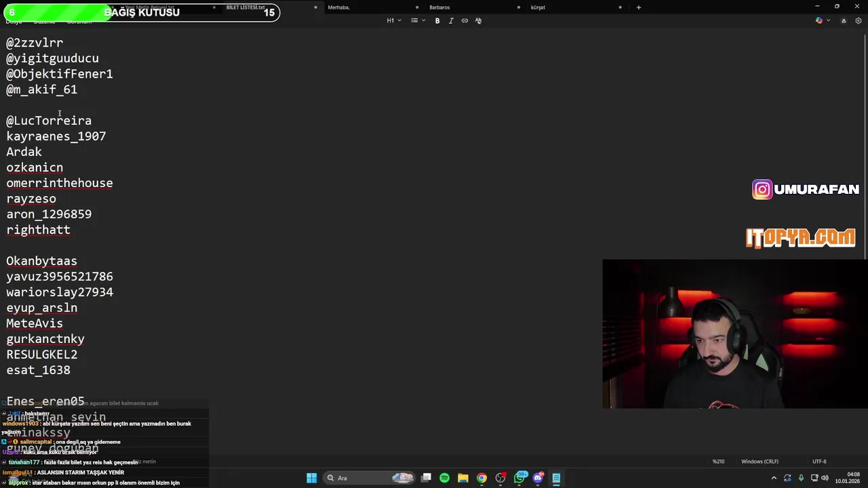The height and width of the screenshot is (488, 868).
Task: Show hidden system tray icons
Action: pos(774,478)
